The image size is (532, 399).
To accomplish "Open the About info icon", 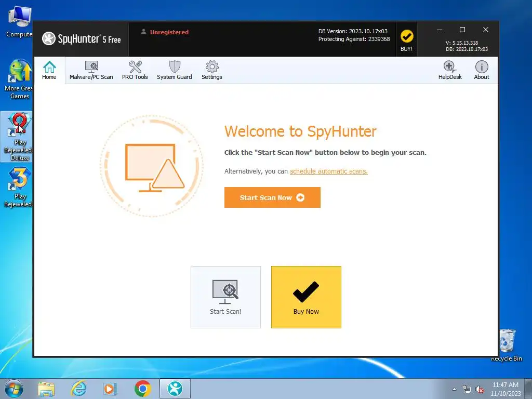I will [x=482, y=70].
